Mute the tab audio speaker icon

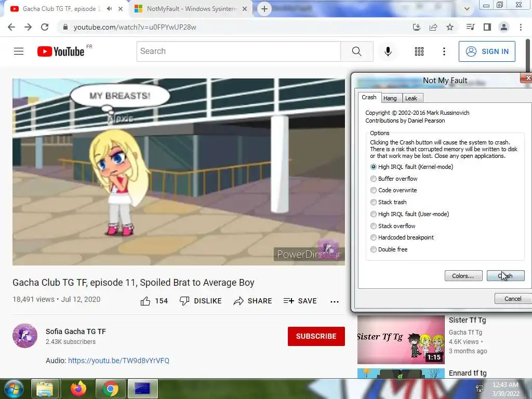tap(109, 9)
